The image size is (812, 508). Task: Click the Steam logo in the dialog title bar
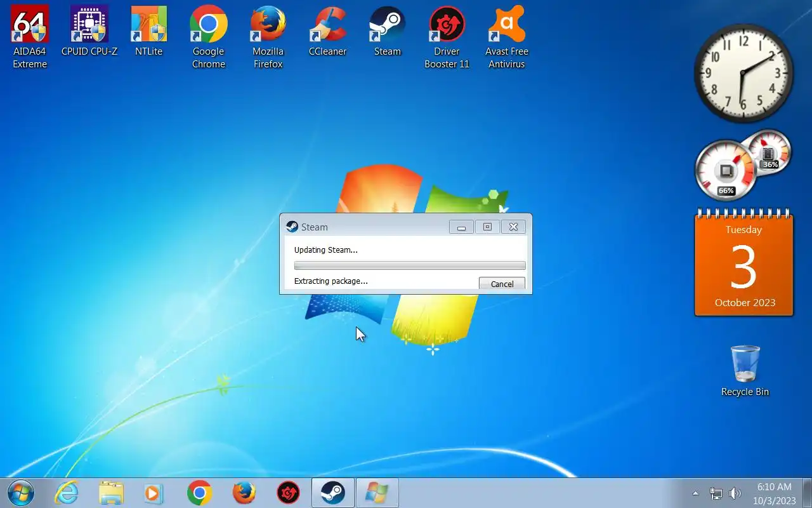click(292, 227)
